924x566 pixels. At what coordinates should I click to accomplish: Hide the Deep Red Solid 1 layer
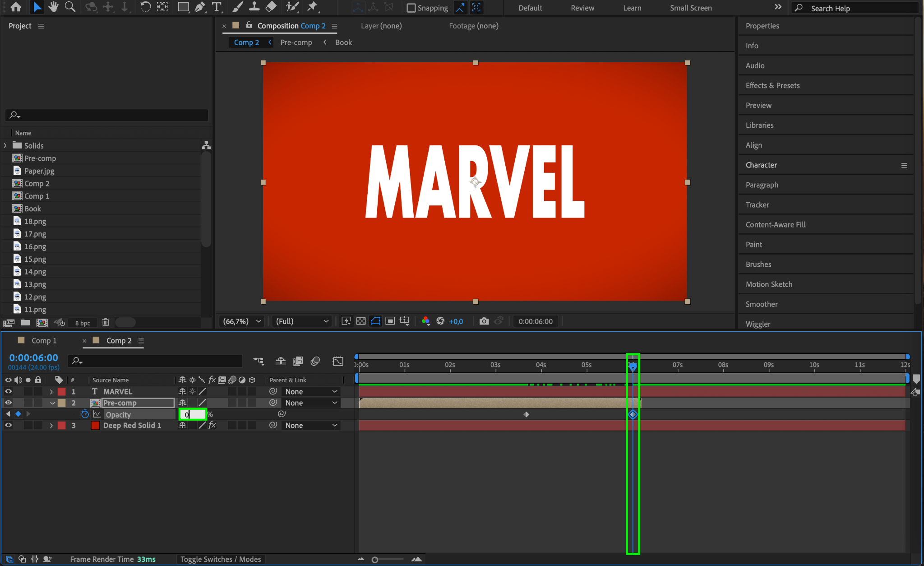[8, 425]
